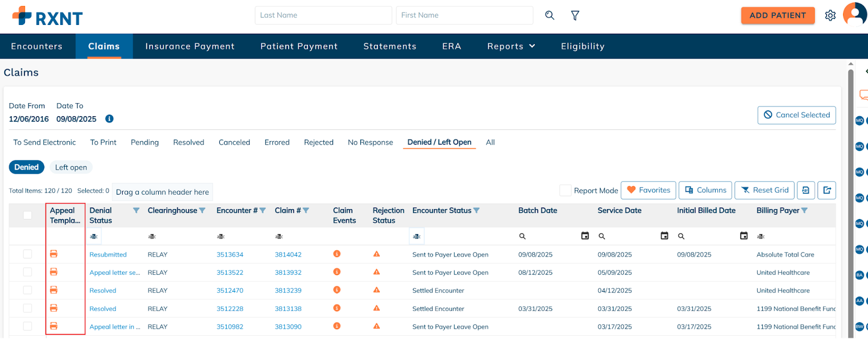Go to the Insurance Payment tab
The width and height of the screenshot is (868, 339).
[x=190, y=46]
